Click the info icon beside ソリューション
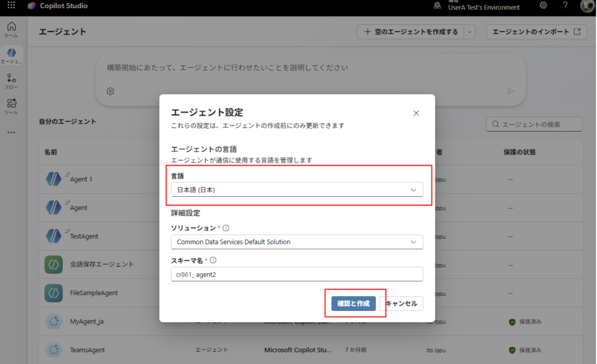Image resolution: width=597 pixels, height=364 pixels. (226, 228)
